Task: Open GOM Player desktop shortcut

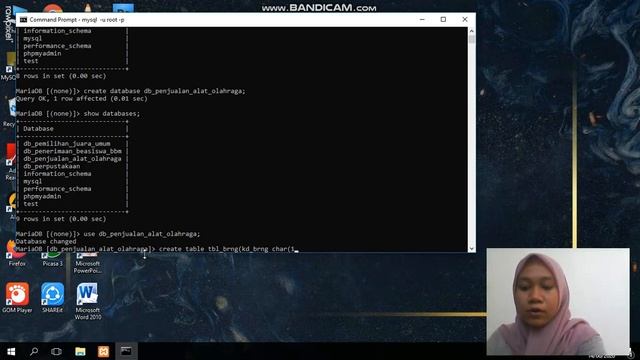Action: (x=17, y=298)
